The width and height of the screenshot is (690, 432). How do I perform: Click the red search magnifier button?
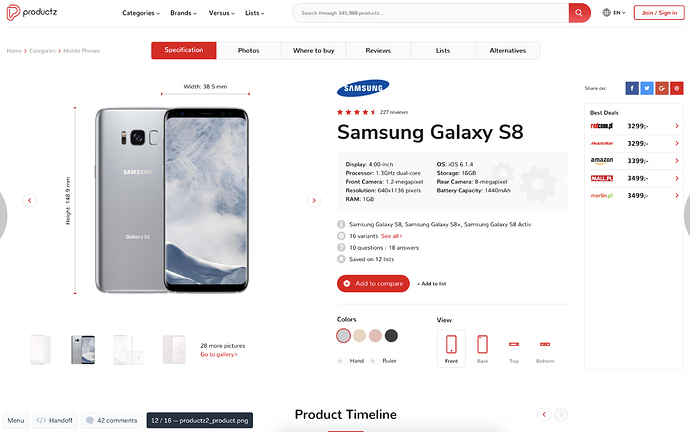point(579,13)
